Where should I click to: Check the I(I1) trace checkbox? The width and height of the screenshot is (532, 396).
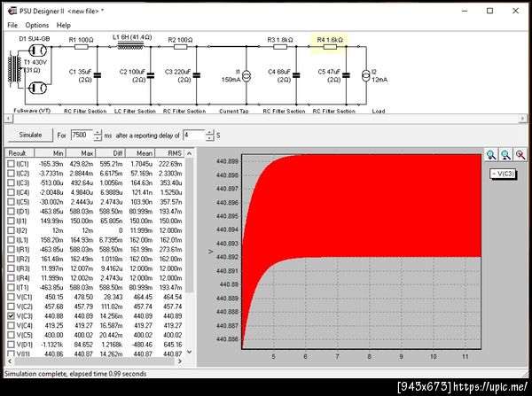(x=12, y=221)
